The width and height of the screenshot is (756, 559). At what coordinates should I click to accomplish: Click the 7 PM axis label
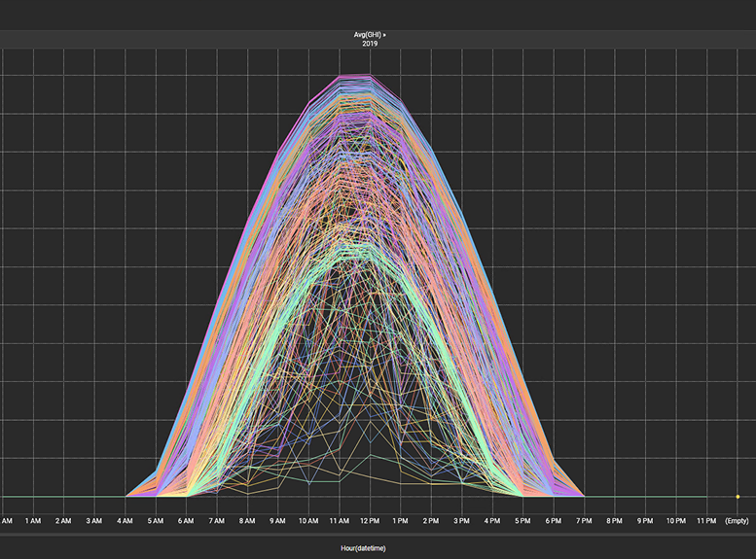click(584, 521)
